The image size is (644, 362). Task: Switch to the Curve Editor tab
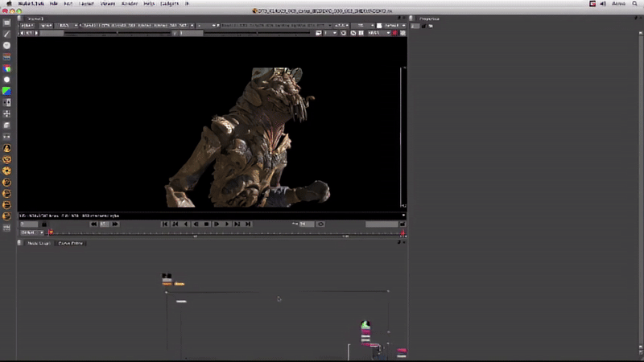(70, 243)
